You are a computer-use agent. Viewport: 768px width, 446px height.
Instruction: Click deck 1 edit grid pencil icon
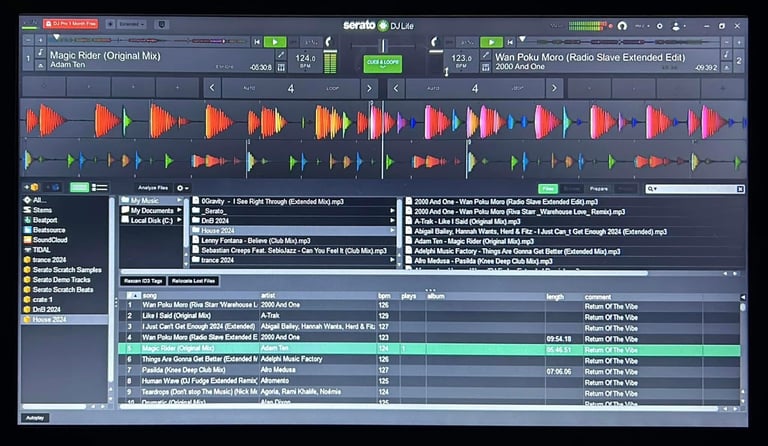pos(281,55)
